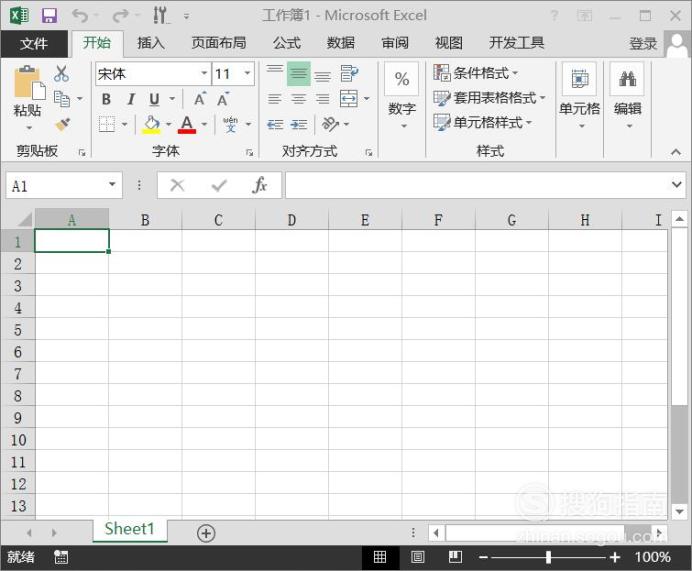The width and height of the screenshot is (692, 571).
Task: Expand the font color arrow
Action: point(204,124)
